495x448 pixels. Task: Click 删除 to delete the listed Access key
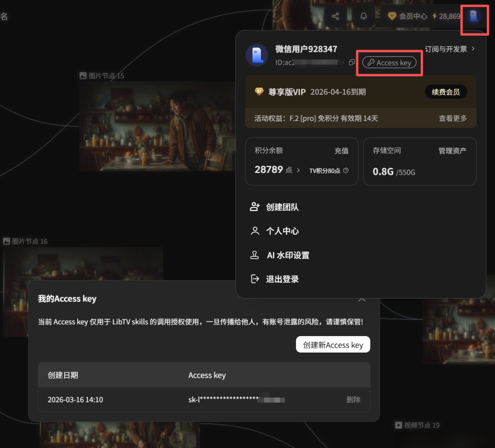tap(353, 399)
